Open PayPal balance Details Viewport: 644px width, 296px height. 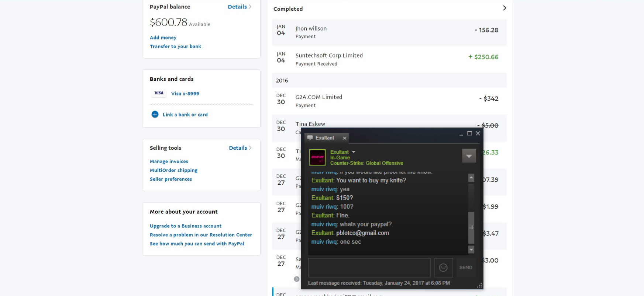[x=240, y=7]
